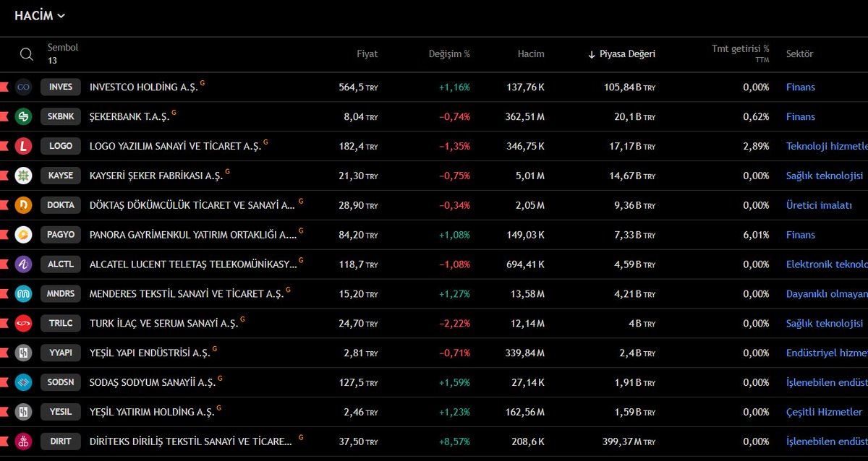Open Sağlık teknolojisi sector link for KAYSE
Image resolution: width=868 pixels, height=461 pixels.
[x=825, y=176]
